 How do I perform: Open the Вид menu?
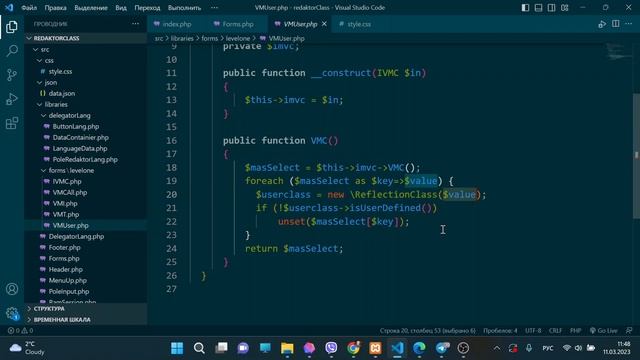click(x=121, y=8)
